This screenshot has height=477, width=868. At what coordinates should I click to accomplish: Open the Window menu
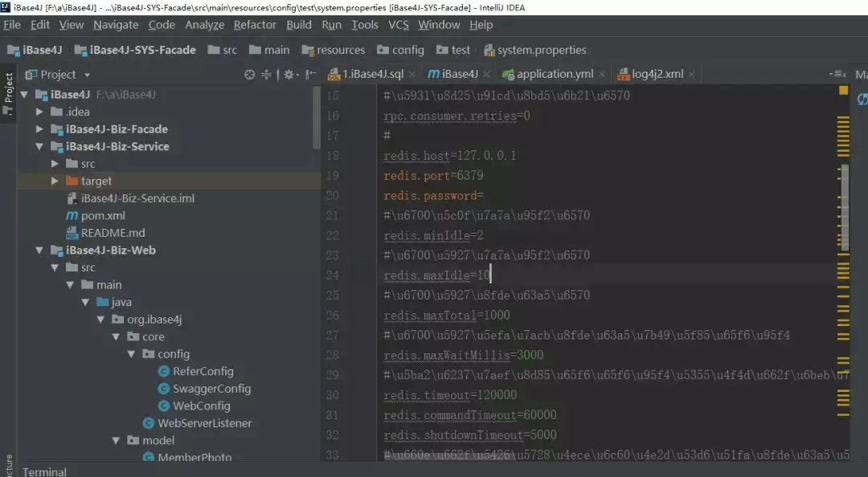[439, 25]
